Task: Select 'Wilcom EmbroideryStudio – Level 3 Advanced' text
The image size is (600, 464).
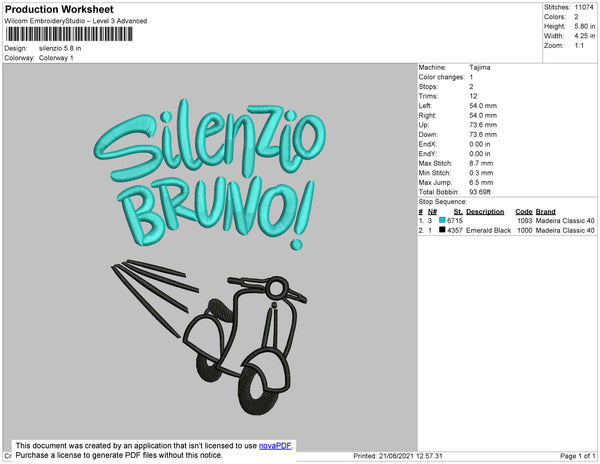Action: pyautogui.click(x=76, y=21)
